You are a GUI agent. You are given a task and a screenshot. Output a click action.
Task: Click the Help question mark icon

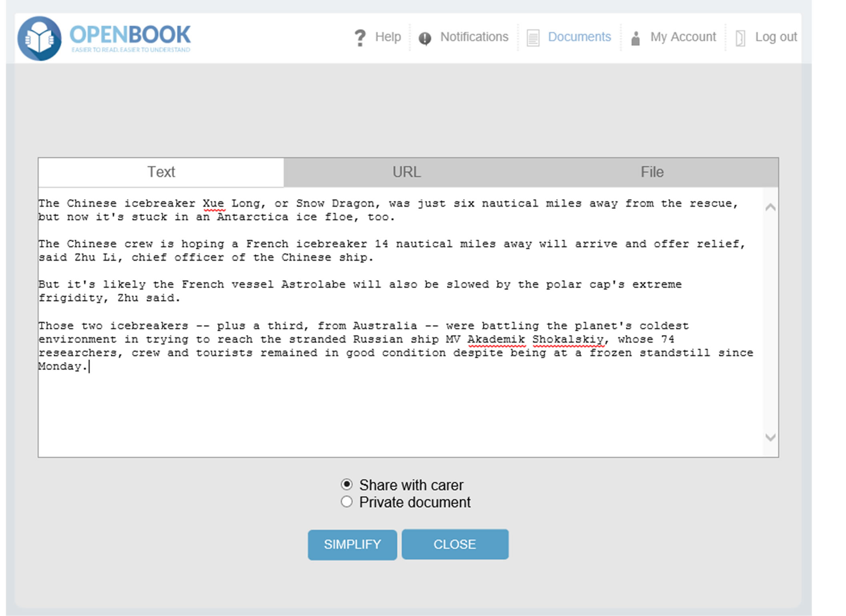point(360,38)
